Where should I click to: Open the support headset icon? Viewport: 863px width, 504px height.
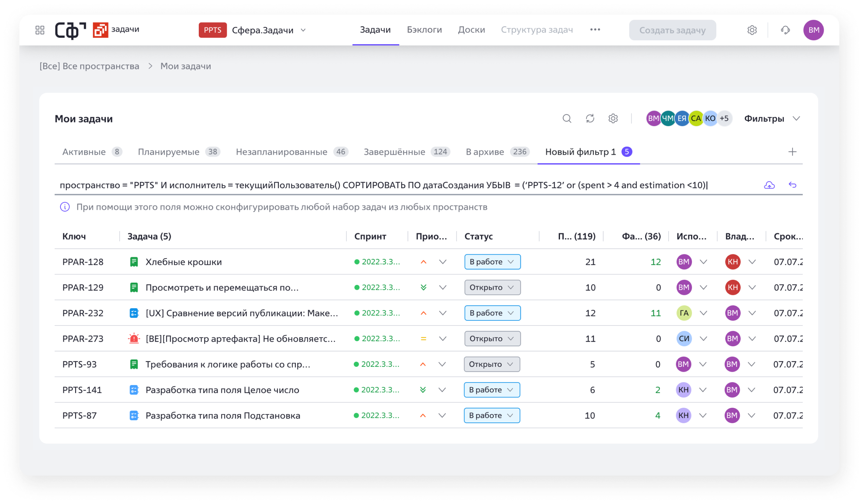click(x=785, y=30)
